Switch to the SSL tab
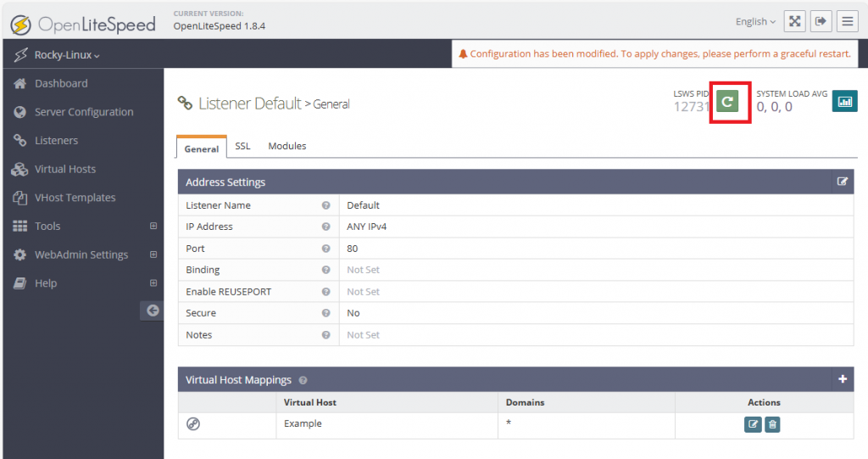868x459 pixels. (x=242, y=146)
